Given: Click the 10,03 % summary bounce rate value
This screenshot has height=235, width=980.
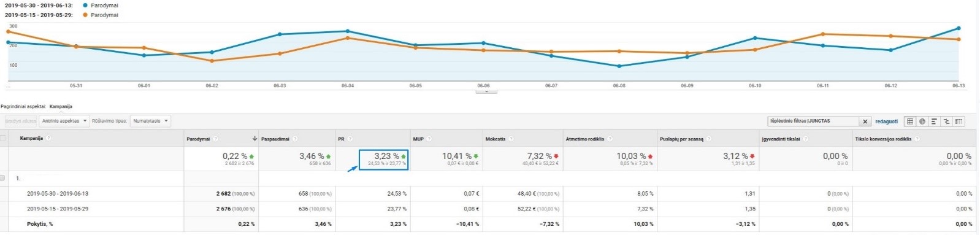Looking at the screenshot, I should click(631, 156).
